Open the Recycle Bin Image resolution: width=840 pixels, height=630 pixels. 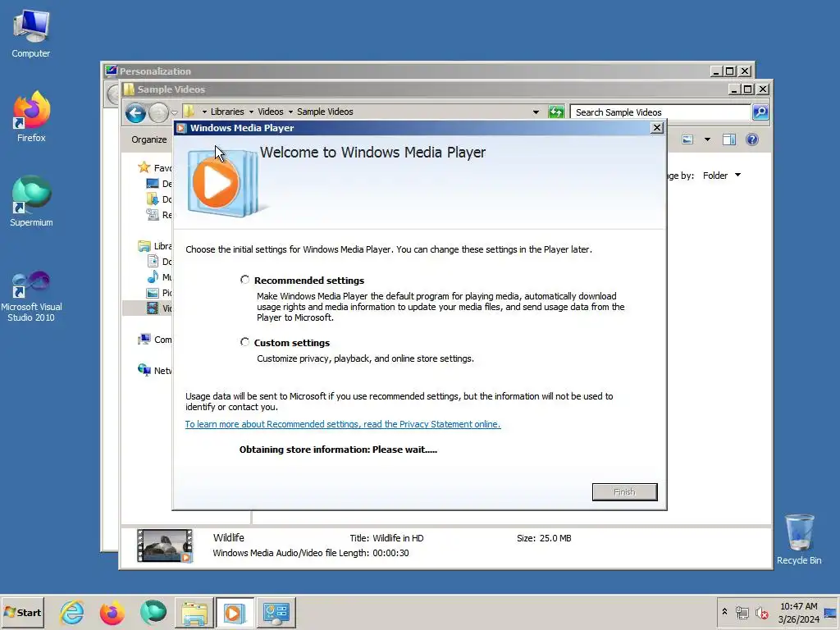(799, 539)
